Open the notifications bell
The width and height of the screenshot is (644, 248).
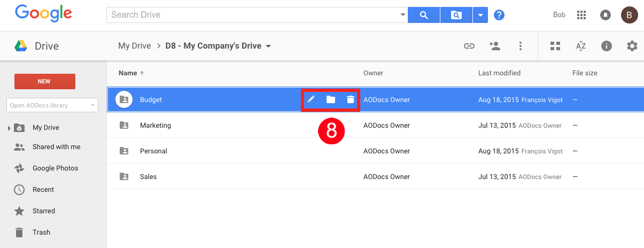click(x=606, y=15)
